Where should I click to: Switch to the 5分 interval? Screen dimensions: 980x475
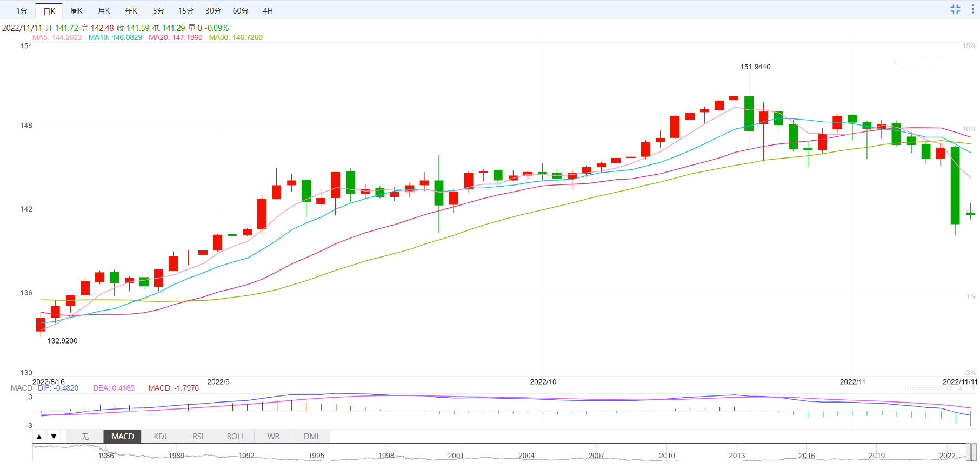point(158,11)
